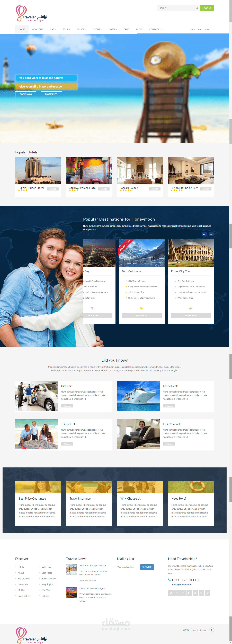Image resolution: width=232 pixels, height=644 pixels.
Task: Open the YouTube social icon
Action: (195, 593)
